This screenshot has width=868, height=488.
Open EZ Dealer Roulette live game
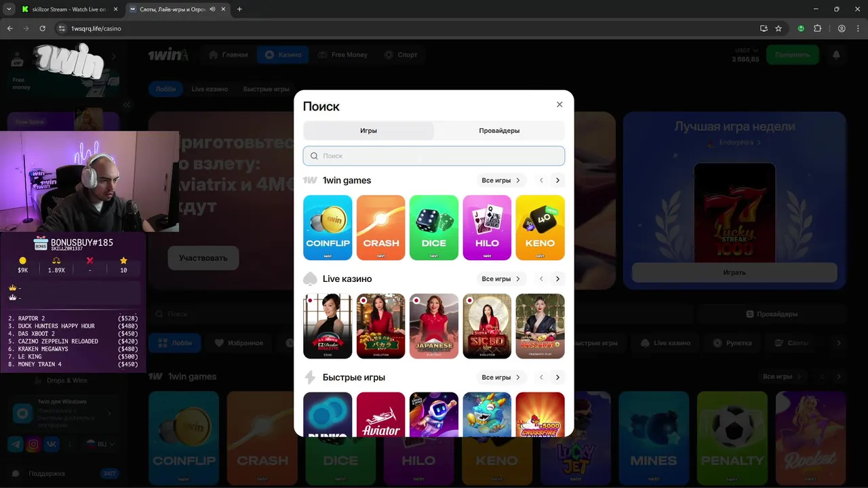(x=328, y=326)
